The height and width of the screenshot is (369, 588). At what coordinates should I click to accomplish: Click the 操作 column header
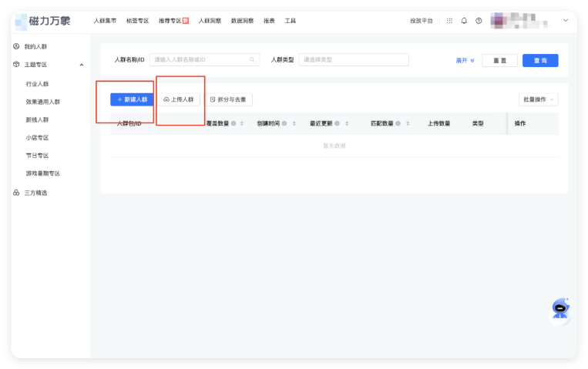coord(519,123)
